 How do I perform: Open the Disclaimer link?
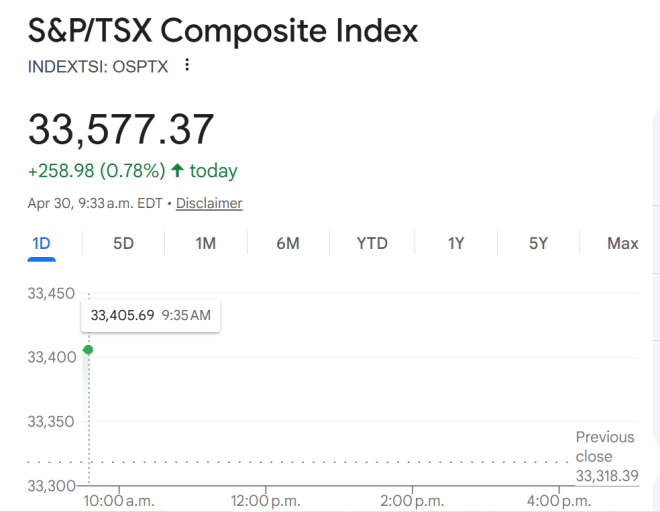coord(209,203)
